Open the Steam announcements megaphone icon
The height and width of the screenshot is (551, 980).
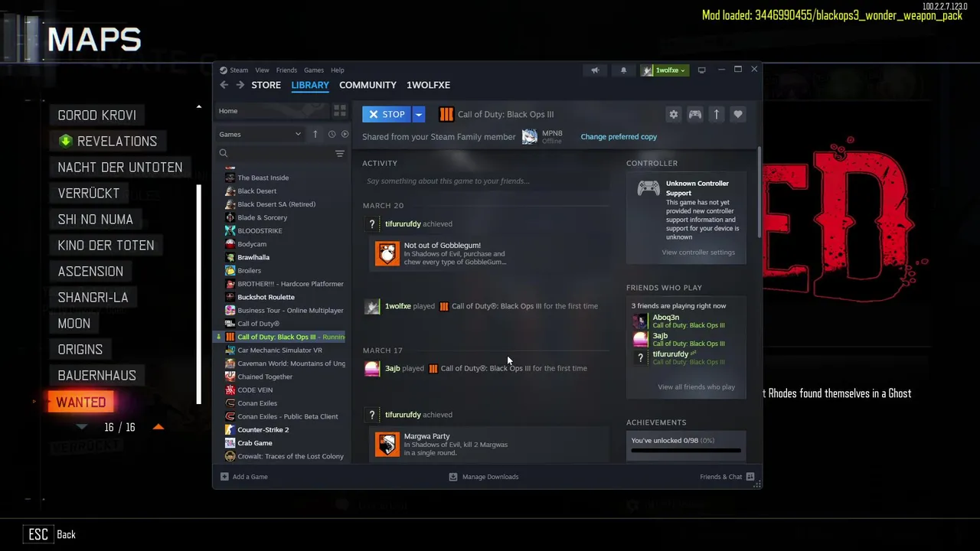(x=595, y=70)
